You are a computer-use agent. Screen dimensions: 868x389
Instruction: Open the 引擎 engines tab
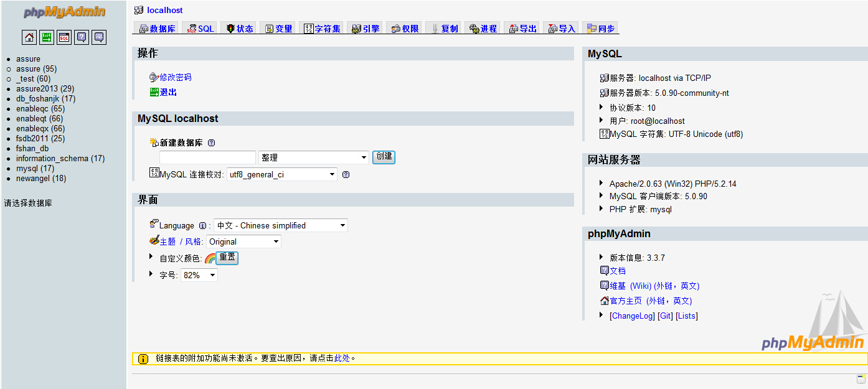pos(366,29)
